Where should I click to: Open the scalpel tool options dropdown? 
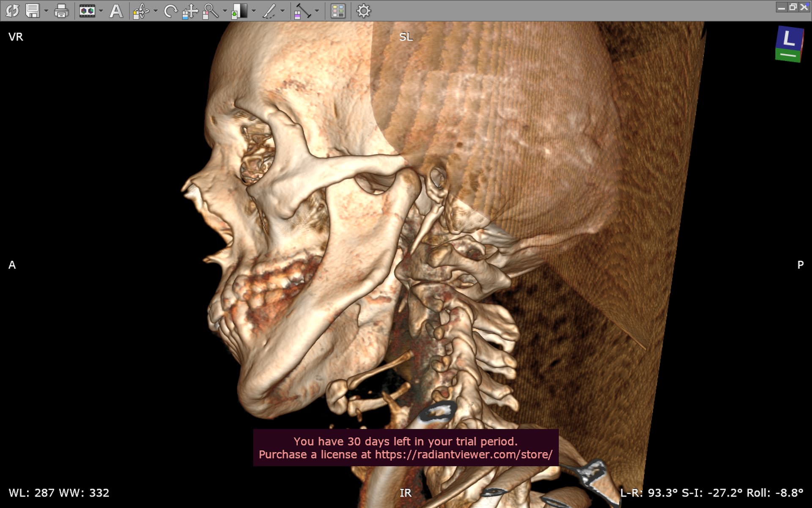[x=283, y=11]
